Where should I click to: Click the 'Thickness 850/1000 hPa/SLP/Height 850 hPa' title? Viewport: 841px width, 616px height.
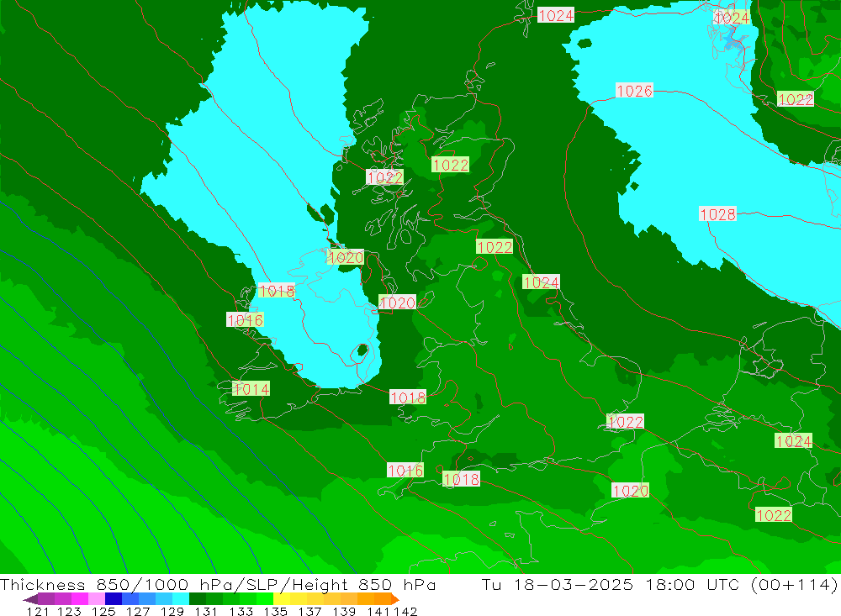click(218, 584)
